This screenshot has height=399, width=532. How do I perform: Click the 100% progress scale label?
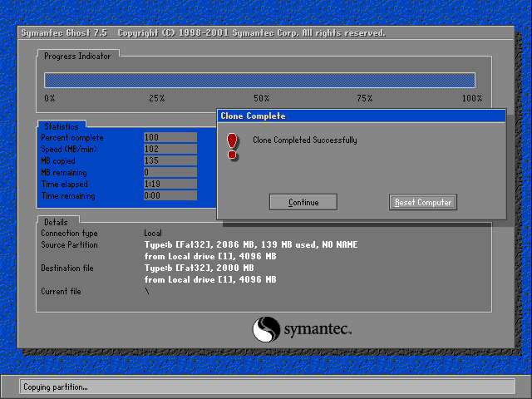[x=472, y=98]
